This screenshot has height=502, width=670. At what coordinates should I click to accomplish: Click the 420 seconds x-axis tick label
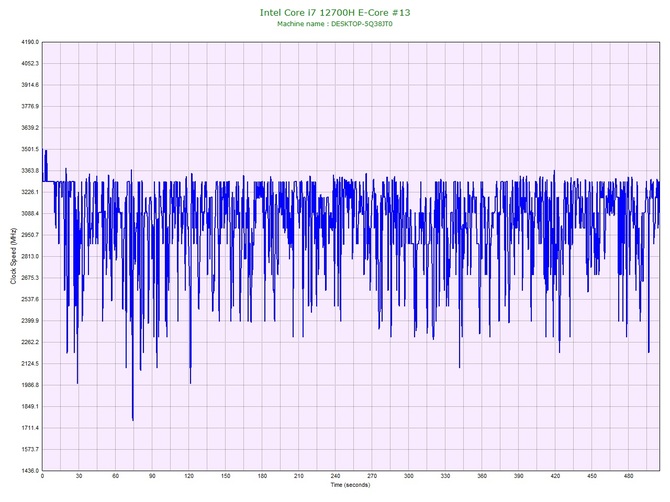555,476
